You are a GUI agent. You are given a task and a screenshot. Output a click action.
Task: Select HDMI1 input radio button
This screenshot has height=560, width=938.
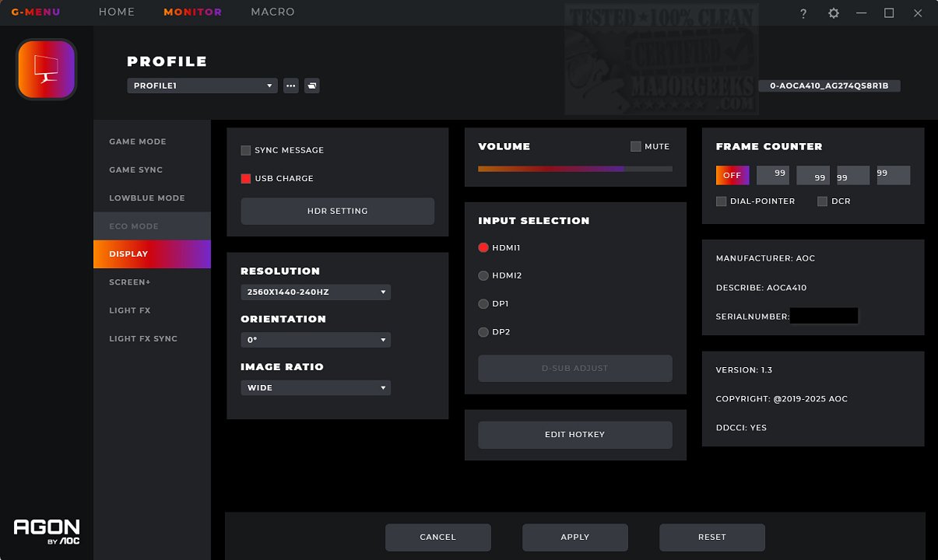pos(483,247)
